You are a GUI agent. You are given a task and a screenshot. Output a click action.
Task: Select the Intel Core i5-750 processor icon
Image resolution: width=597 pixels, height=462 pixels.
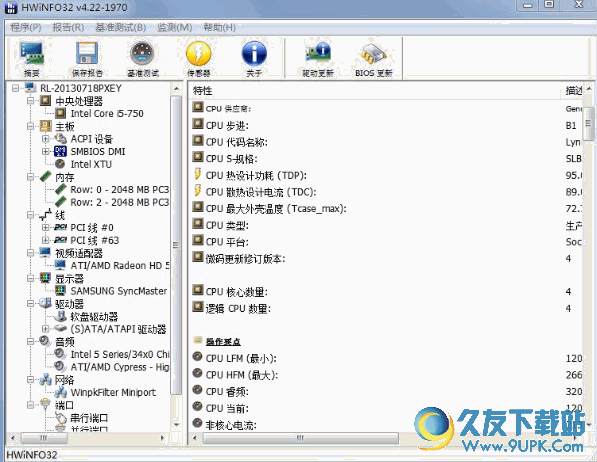point(61,113)
